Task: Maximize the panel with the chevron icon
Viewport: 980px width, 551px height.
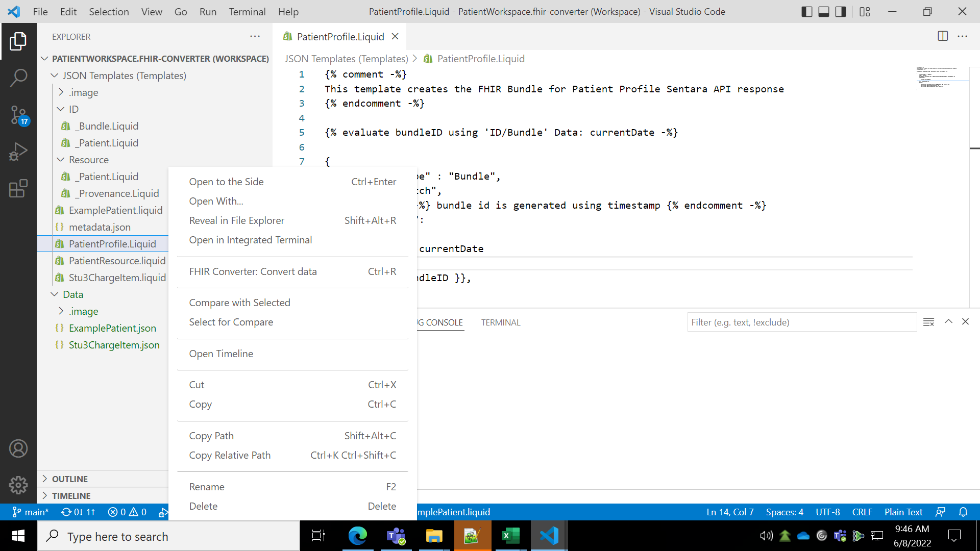Action: (948, 322)
